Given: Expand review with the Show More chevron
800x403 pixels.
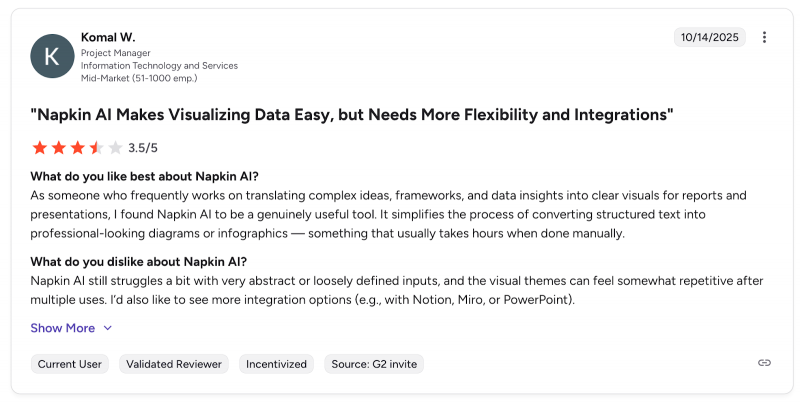Looking at the screenshot, I should click(x=108, y=328).
